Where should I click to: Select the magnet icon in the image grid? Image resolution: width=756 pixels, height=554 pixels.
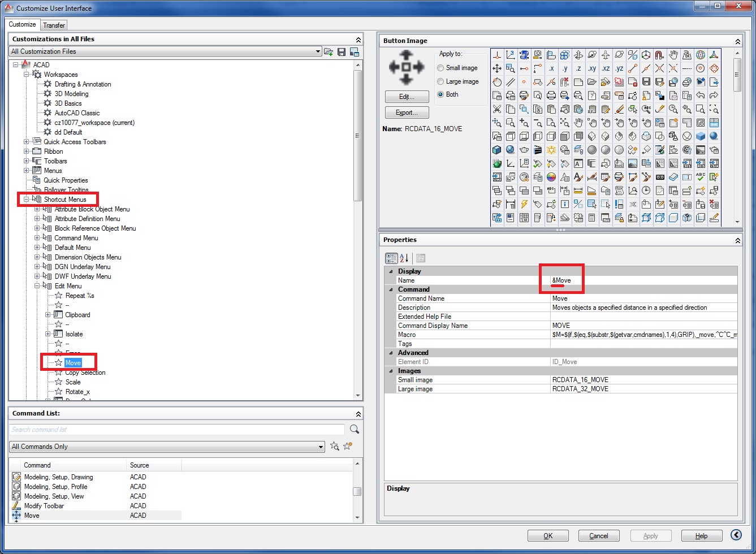click(x=659, y=55)
